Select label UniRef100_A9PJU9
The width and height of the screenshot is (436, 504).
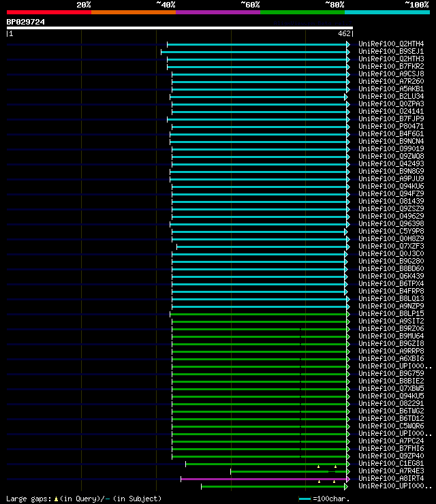391,178
